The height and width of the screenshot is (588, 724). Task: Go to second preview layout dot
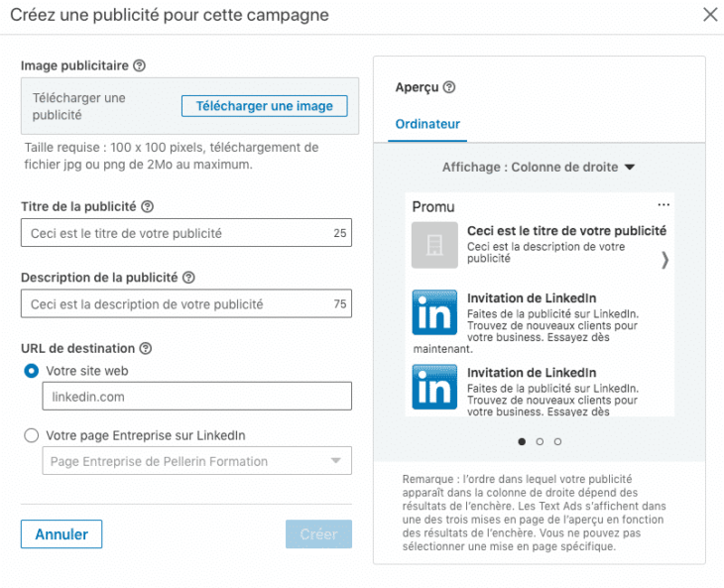point(540,441)
